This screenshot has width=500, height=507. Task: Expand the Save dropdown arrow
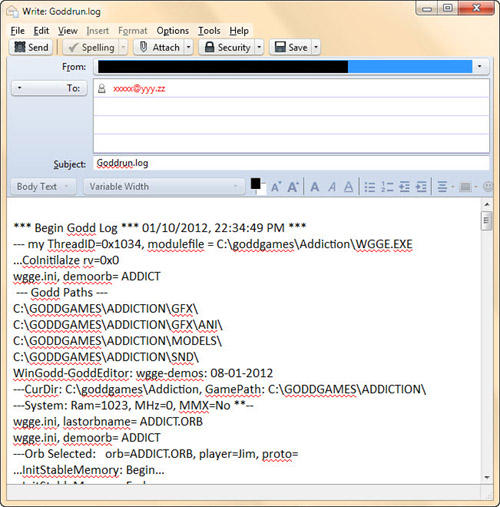[x=316, y=47]
